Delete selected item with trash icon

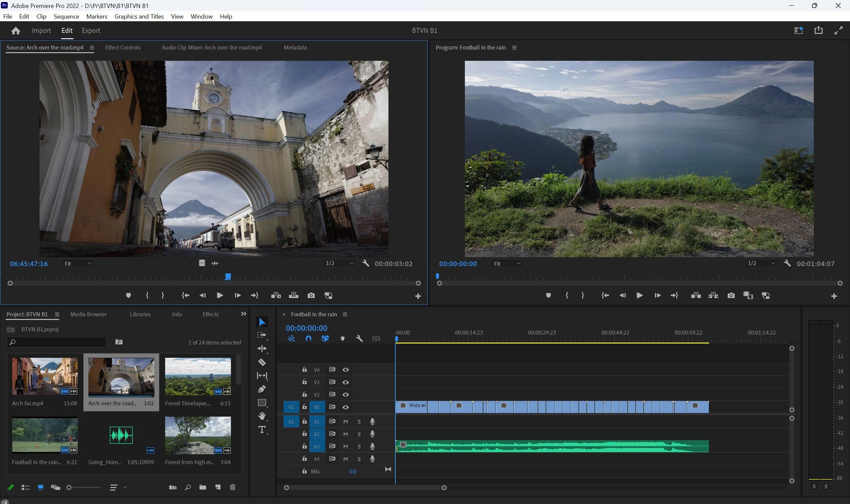click(233, 487)
